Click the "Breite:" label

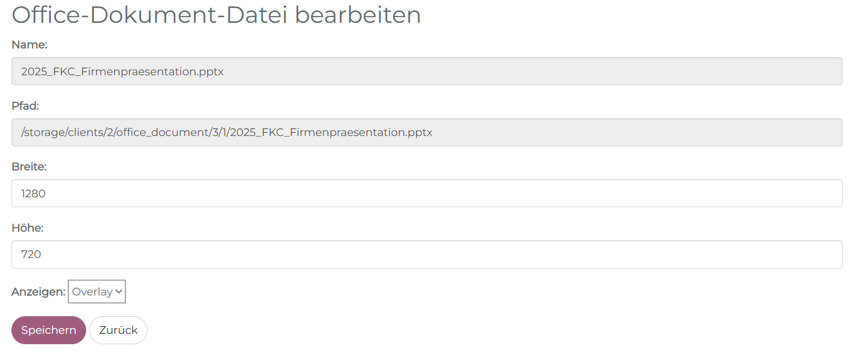[29, 167]
